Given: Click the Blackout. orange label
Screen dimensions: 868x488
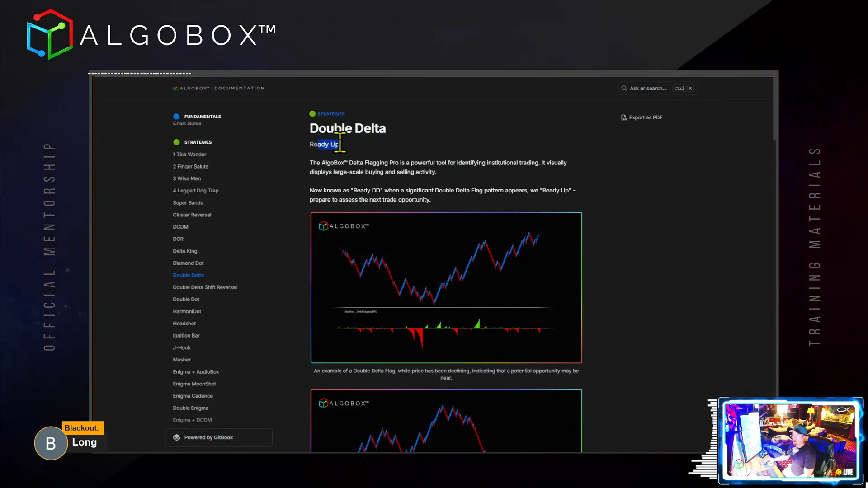Looking at the screenshot, I should [x=82, y=428].
